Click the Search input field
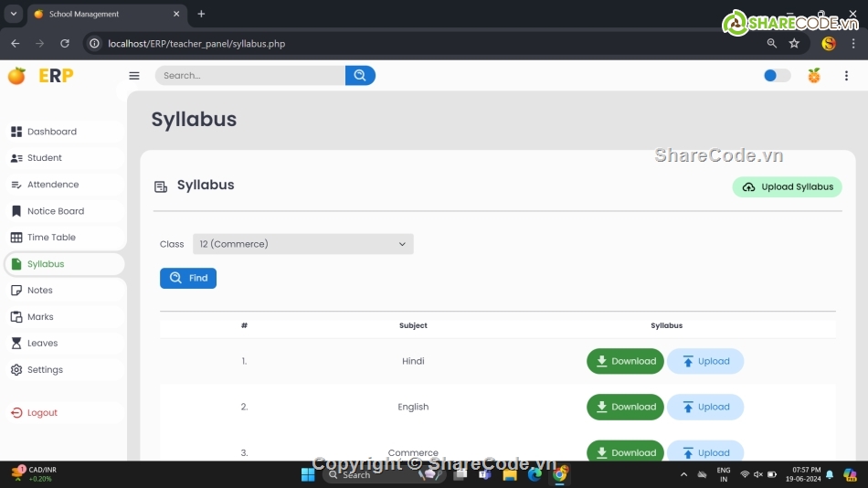The height and width of the screenshot is (488, 868). pyautogui.click(x=249, y=76)
